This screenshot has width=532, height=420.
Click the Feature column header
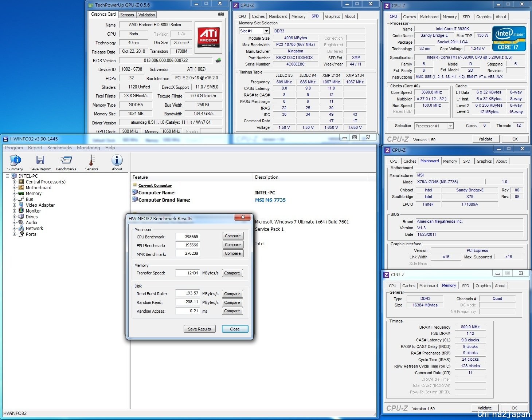[191, 177]
